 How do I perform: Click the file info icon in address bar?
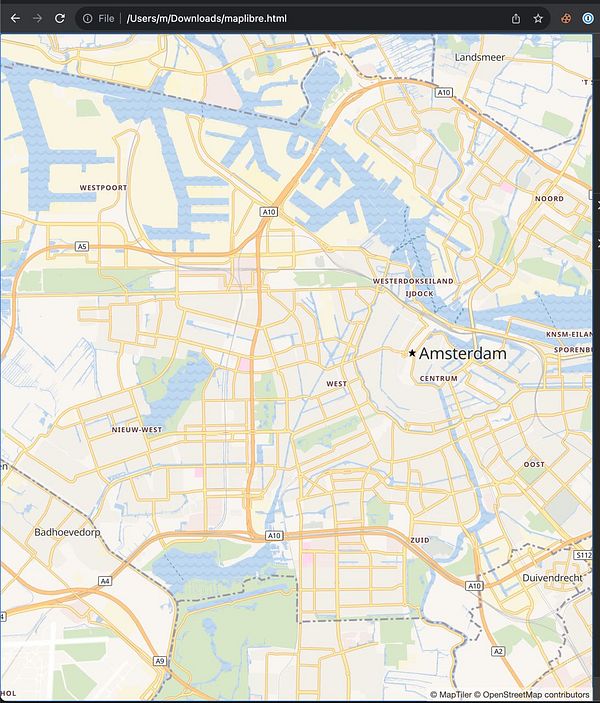click(87, 18)
